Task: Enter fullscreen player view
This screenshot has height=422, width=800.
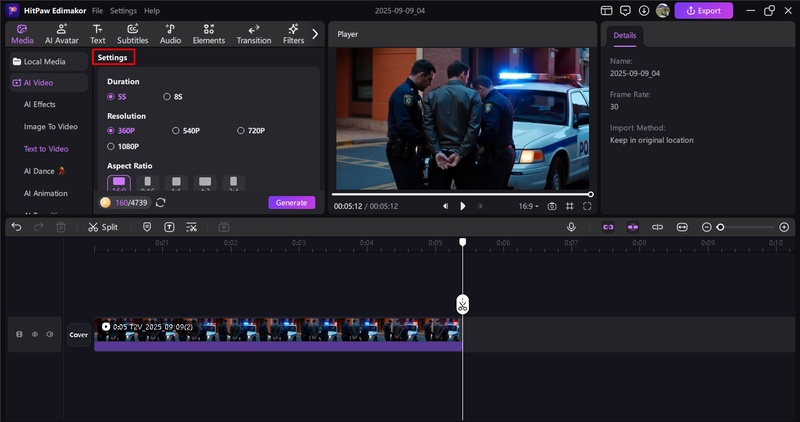Action: [x=587, y=206]
